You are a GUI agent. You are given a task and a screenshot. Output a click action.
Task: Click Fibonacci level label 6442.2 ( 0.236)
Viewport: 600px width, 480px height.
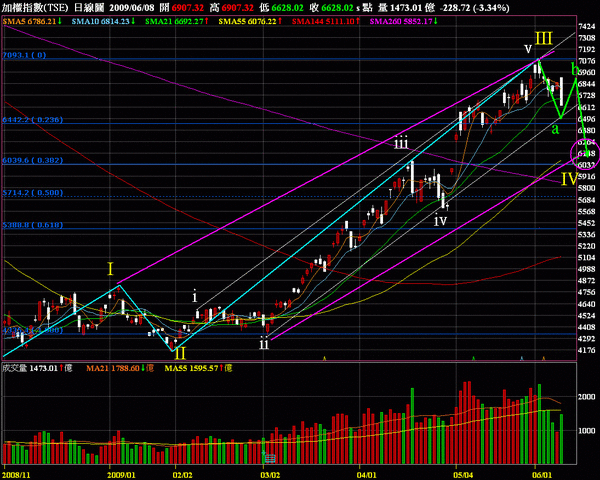pos(33,120)
